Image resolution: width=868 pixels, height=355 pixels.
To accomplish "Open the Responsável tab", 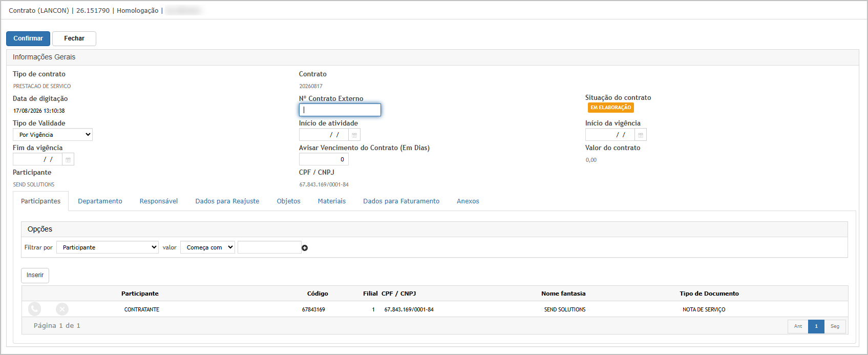I will pyautogui.click(x=159, y=201).
